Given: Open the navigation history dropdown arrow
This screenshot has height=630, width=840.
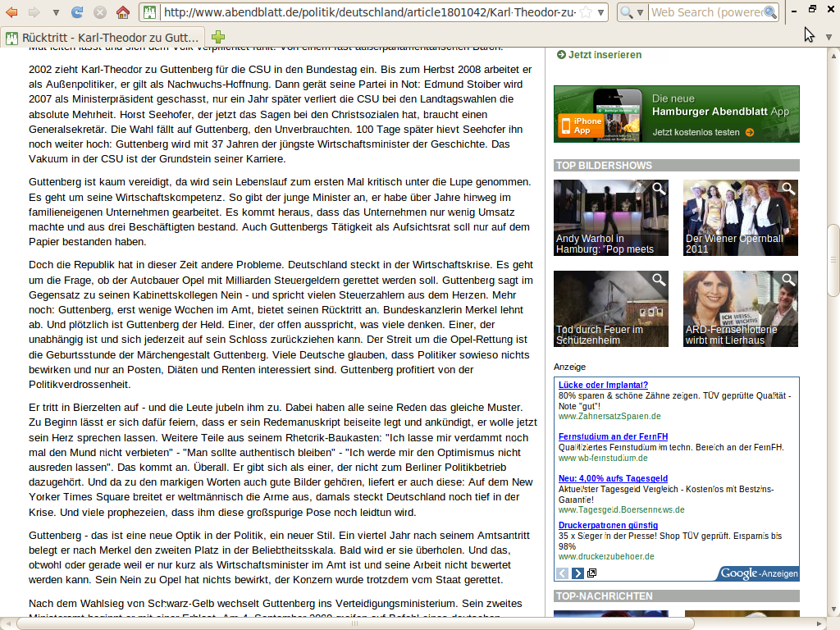Looking at the screenshot, I should click(56, 12).
